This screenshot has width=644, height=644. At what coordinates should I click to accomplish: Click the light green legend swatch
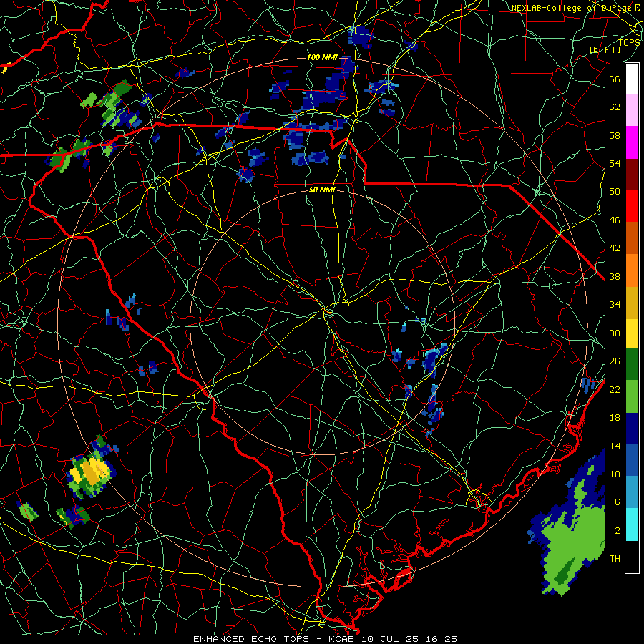coord(632,396)
